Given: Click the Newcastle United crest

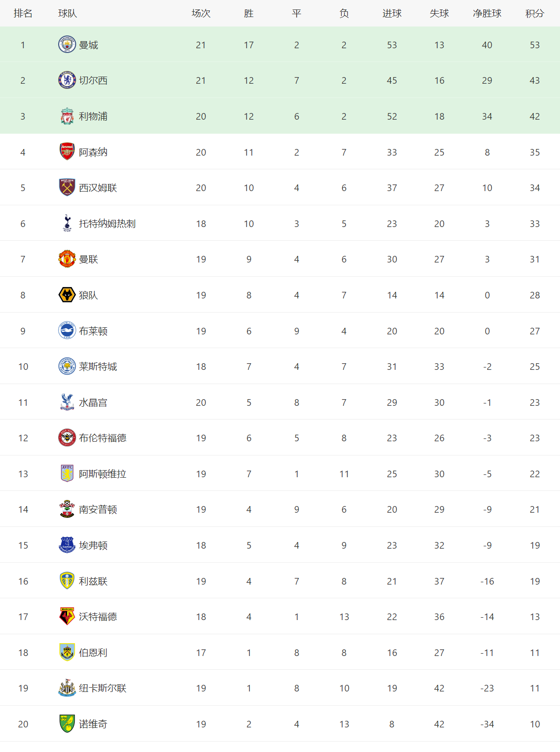Looking at the screenshot, I should click(67, 688).
